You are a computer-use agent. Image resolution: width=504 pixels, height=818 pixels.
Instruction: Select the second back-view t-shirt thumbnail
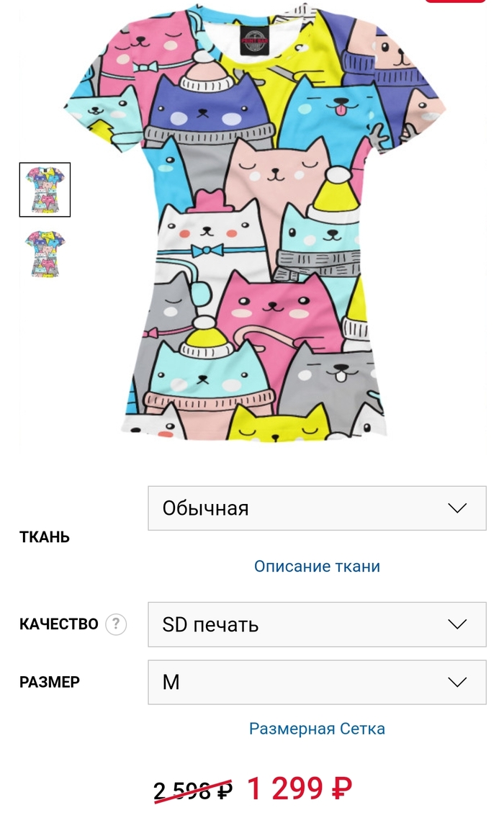point(45,254)
